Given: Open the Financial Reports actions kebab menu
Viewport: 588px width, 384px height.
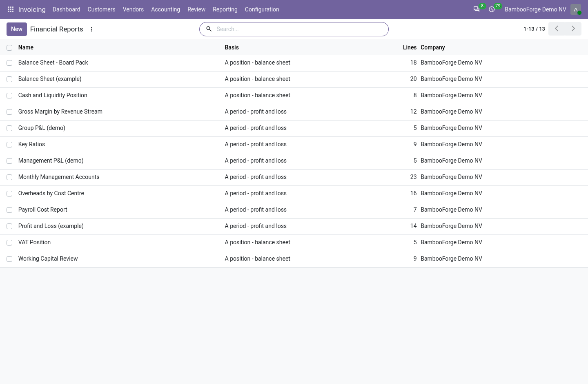Looking at the screenshot, I should pyautogui.click(x=91, y=29).
